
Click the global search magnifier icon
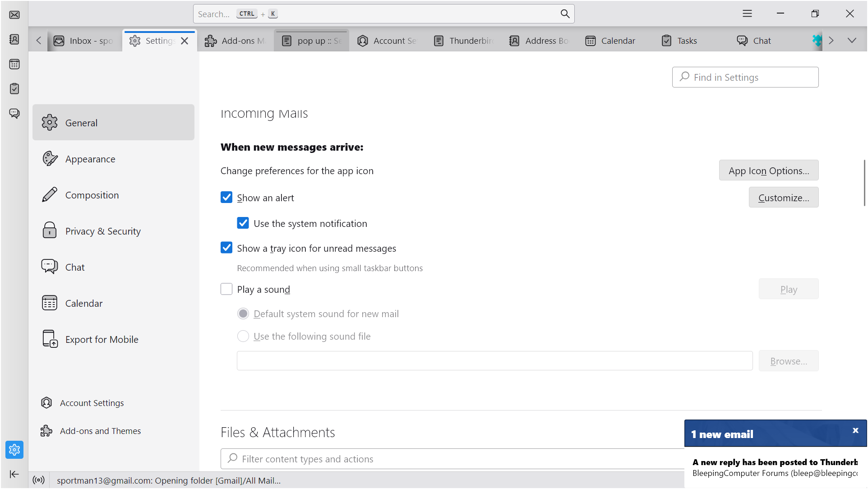coord(565,14)
